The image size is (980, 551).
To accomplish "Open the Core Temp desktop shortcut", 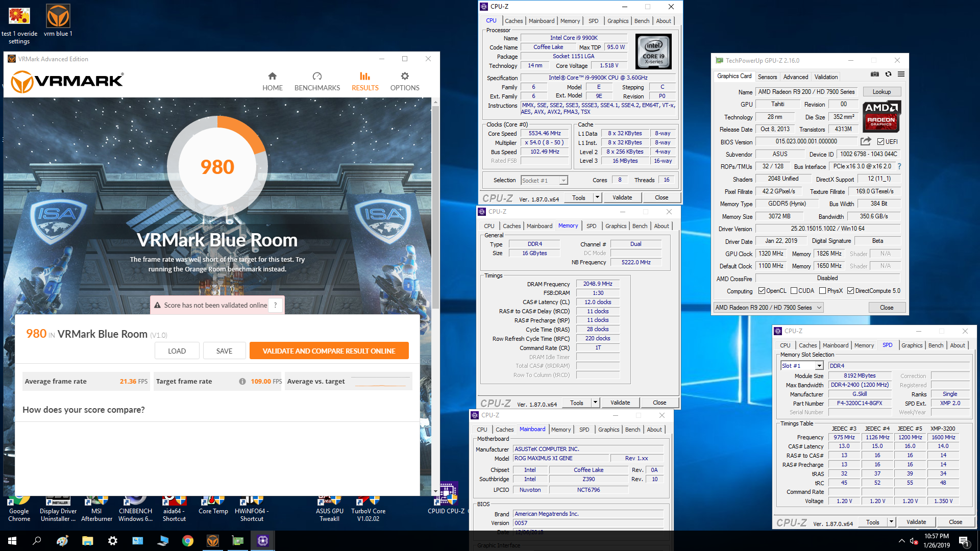I will click(213, 506).
